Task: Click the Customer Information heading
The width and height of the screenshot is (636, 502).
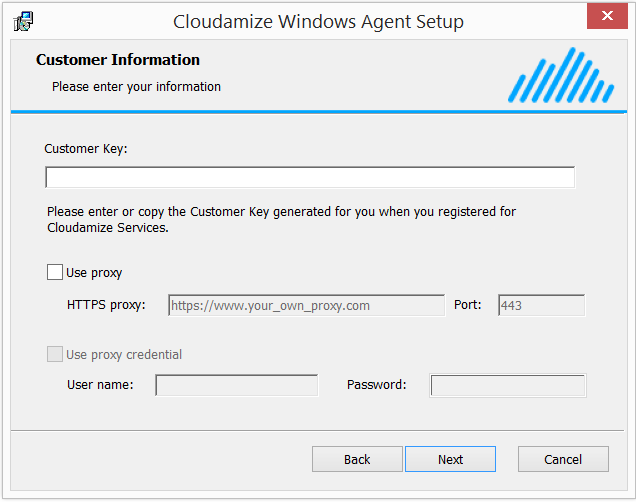Action: coord(118,60)
